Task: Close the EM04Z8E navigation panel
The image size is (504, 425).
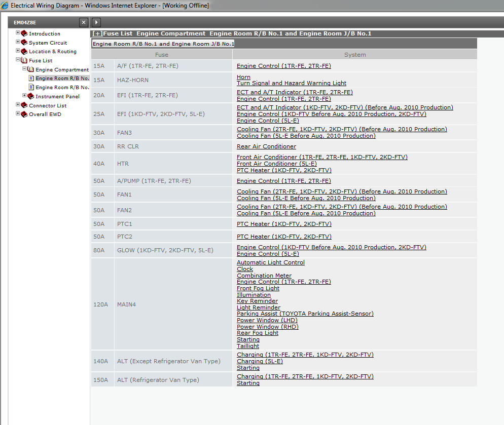Action: (84, 22)
